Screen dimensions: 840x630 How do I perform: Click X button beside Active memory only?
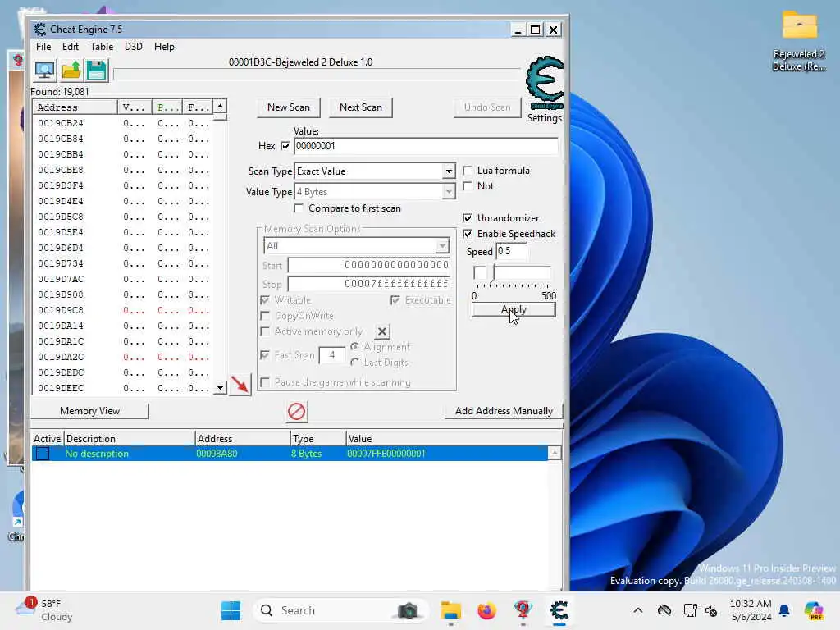point(382,331)
